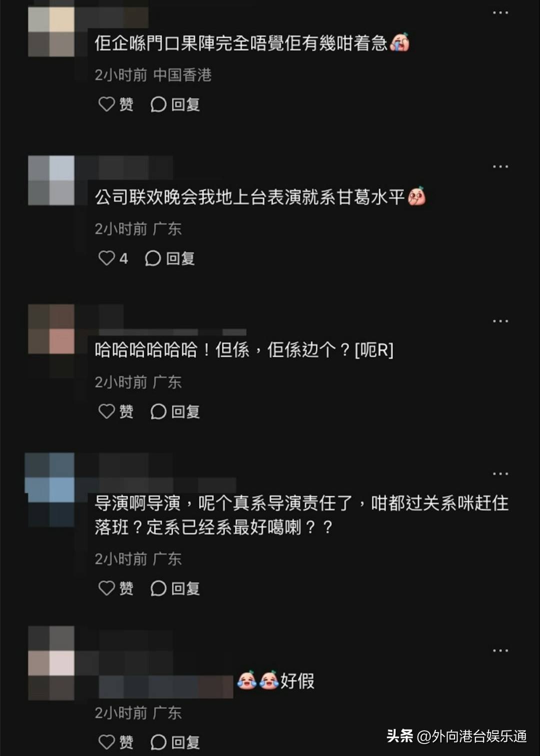This screenshot has height=756, width=540.
Task: Reply to the Hong Kong user's comment
Action: 175,104
